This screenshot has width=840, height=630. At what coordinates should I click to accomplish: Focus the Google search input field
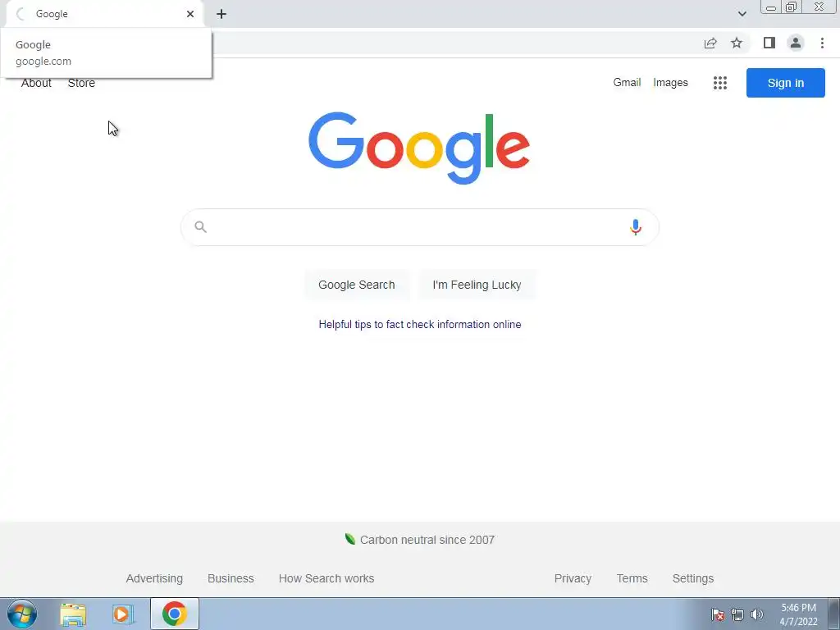(x=420, y=227)
